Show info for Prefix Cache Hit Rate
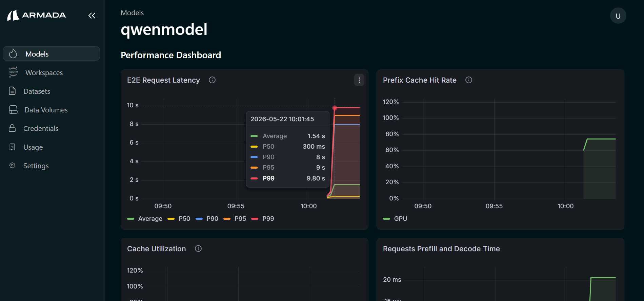Viewport: 644px width, 301px height. point(469,80)
